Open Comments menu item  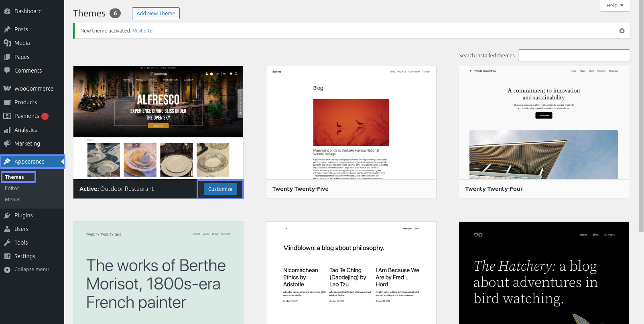pyautogui.click(x=32, y=71)
